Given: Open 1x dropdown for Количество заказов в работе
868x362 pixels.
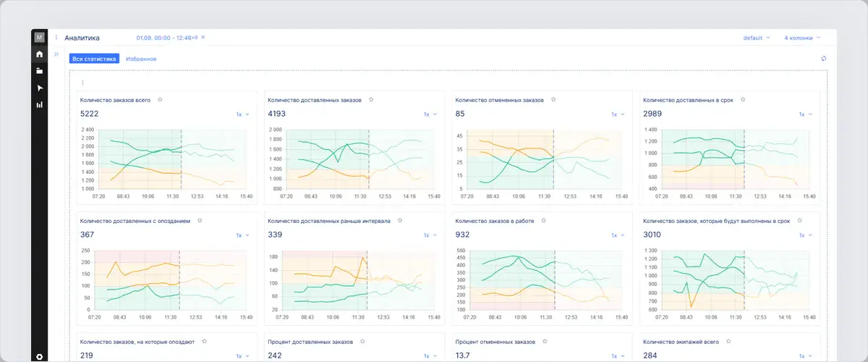Looking at the screenshot, I should [x=618, y=235].
